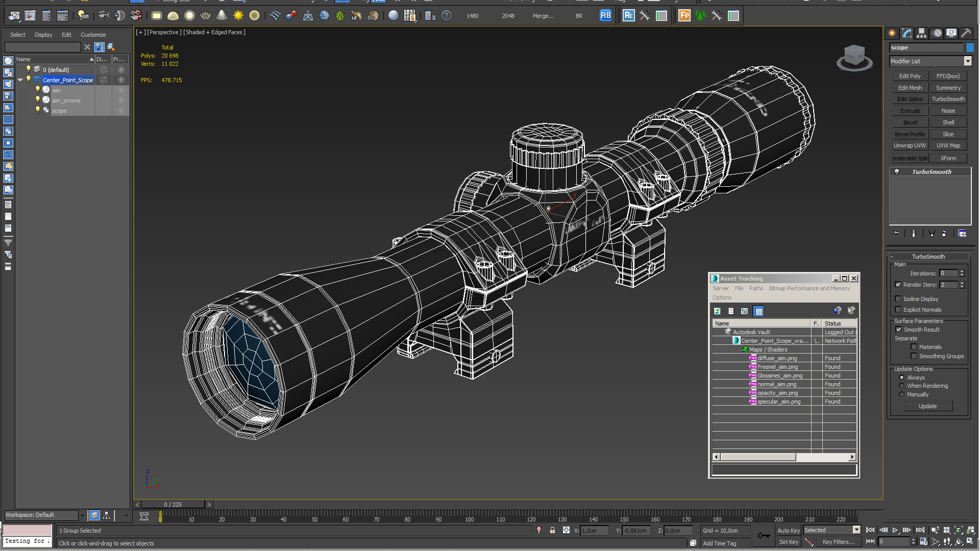Click the HF hair icon in toolbar
Viewport: 980px width, 551px height.
tap(356, 16)
